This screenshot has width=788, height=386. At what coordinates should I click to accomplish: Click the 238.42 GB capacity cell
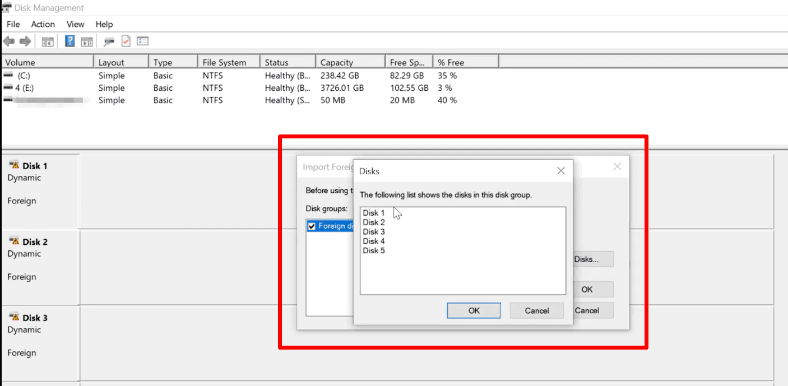[x=339, y=76]
